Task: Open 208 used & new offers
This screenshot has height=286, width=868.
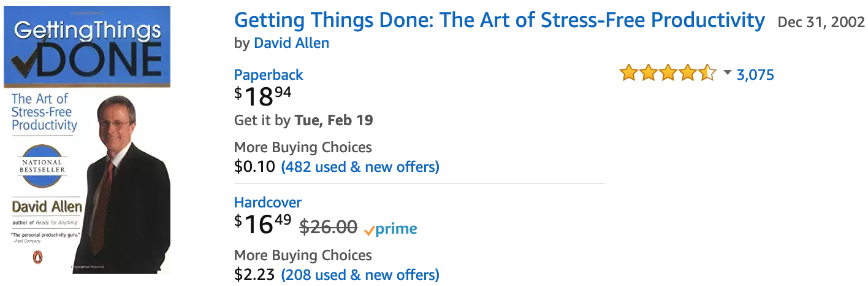Action: point(360,274)
